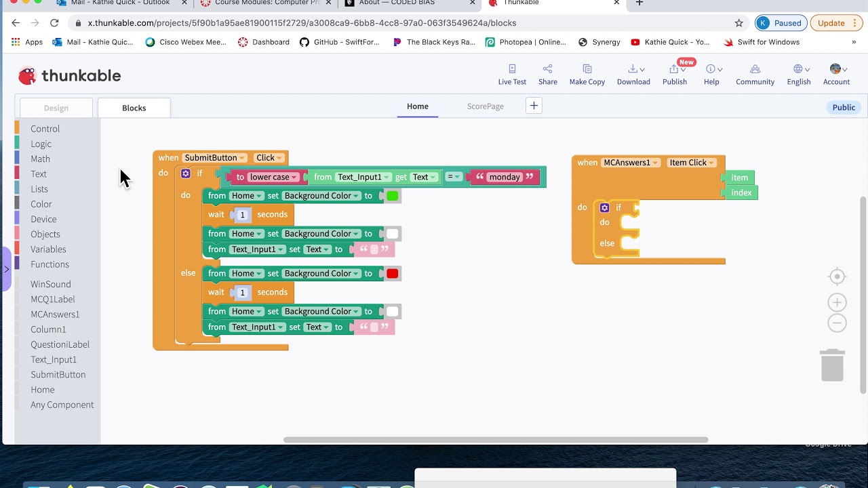Select the index parameter block
The height and width of the screenshot is (488, 868).
tap(741, 192)
